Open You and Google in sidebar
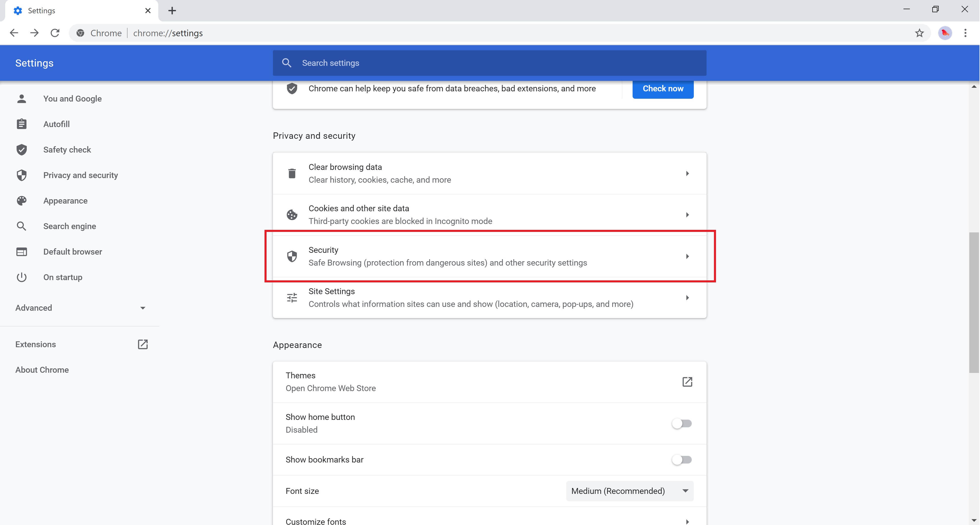This screenshot has height=525, width=980. pyautogui.click(x=72, y=98)
